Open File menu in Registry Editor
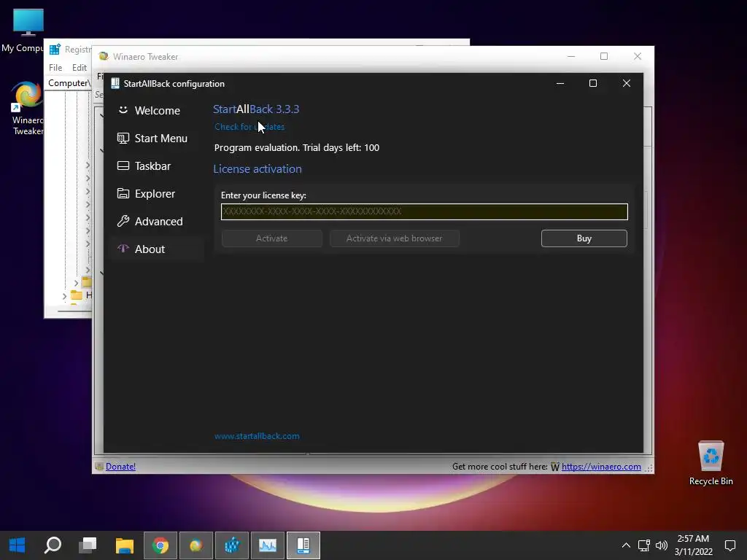Screen dimensions: 747x560 (55, 68)
